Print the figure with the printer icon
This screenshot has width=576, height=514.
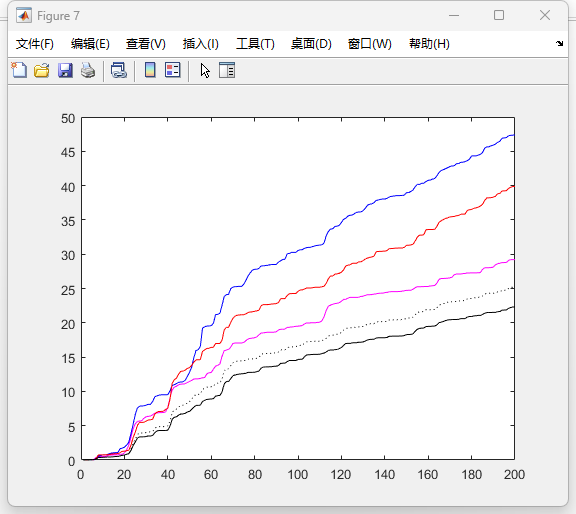coord(88,70)
